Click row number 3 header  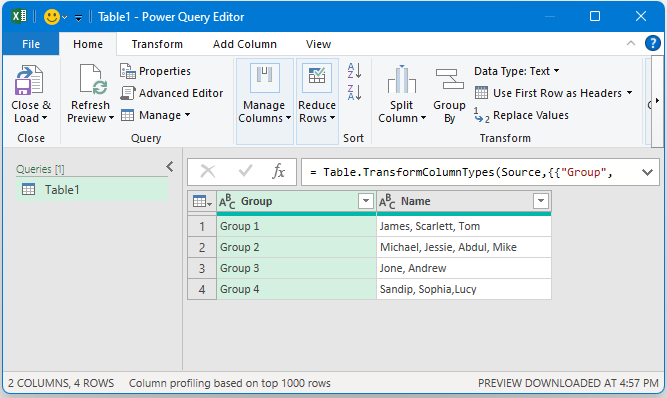202,268
